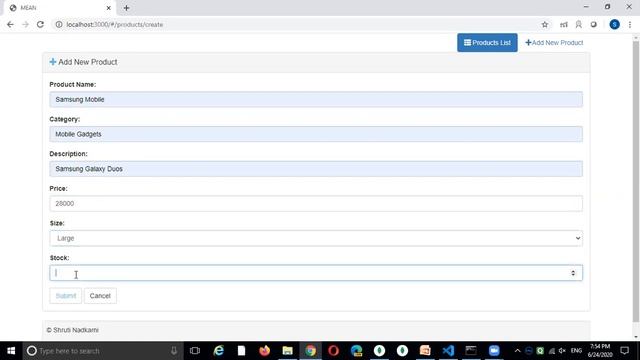The image size is (640, 360).
Task: Click the browser forward arrow
Action: [x=25, y=24]
